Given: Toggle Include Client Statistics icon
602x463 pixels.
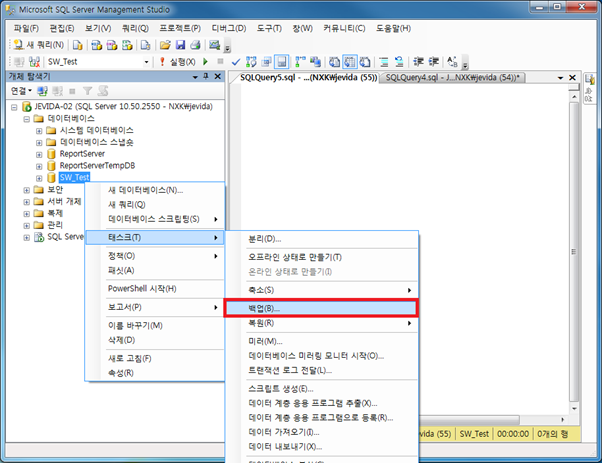Looking at the screenshot, I should click(x=316, y=61).
